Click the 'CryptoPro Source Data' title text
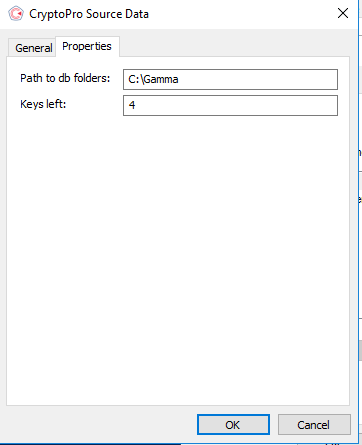362x445 pixels. 89,14
